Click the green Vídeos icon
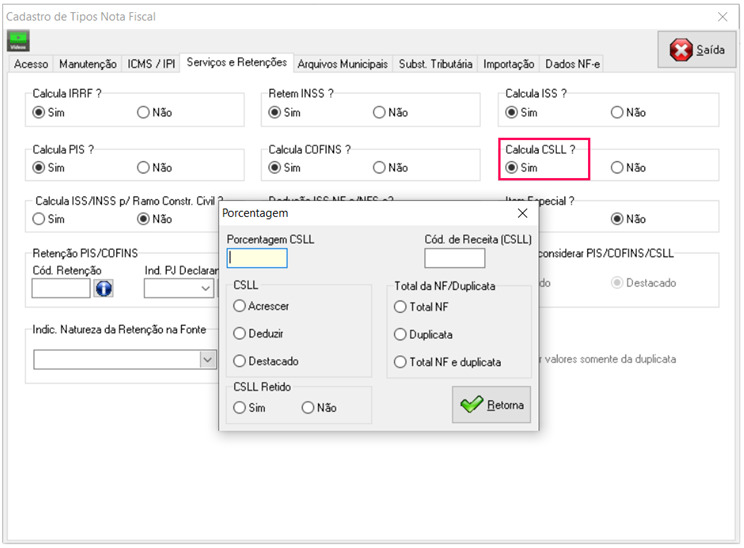Viewport: 744px width, 548px height. click(18, 41)
